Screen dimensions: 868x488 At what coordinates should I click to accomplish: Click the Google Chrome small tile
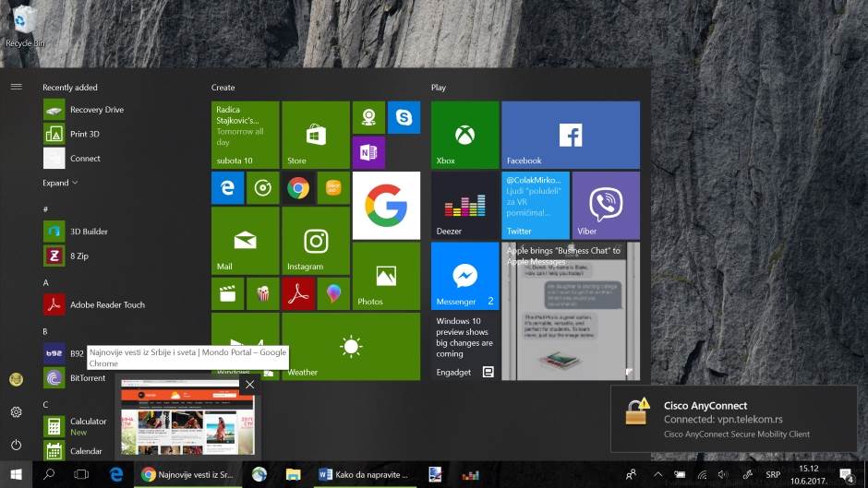tap(297, 188)
